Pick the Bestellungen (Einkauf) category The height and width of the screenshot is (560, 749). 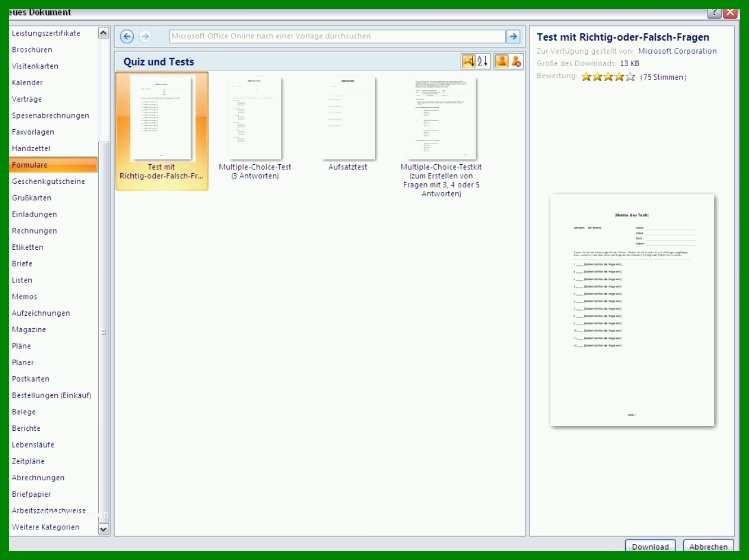pyautogui.click(x=51, y=396)
